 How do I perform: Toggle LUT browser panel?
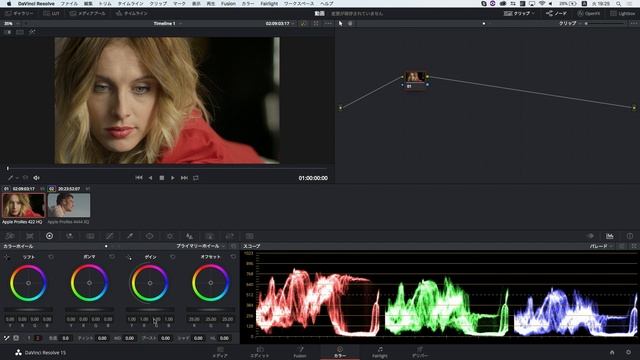[x=51, y=13]
